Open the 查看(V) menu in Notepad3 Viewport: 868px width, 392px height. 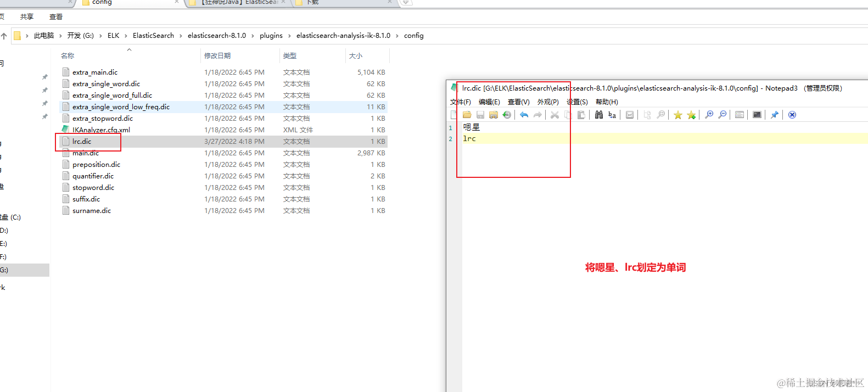(519, 102)
